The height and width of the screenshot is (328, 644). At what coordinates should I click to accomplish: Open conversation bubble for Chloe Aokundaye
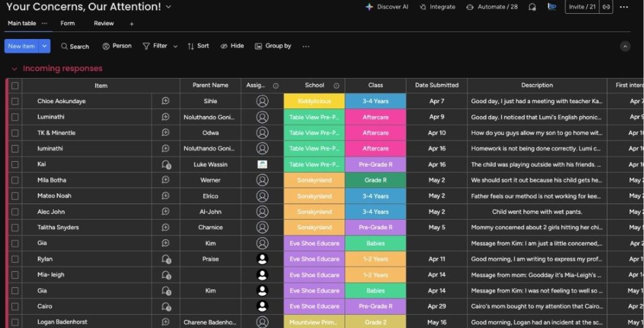coord(165,101)
